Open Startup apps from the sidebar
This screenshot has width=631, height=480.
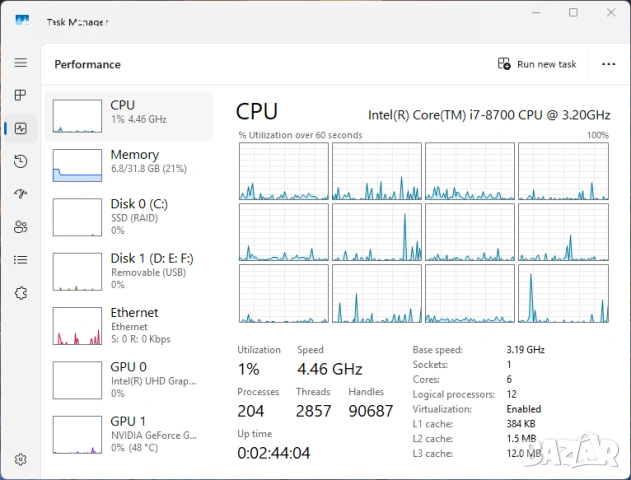pos(21,194)
